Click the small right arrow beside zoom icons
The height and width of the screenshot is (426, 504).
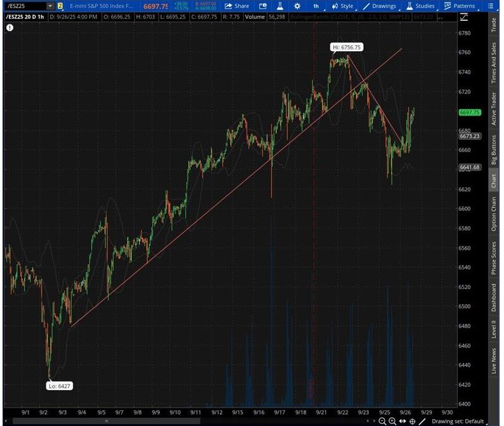click(374, 421)
